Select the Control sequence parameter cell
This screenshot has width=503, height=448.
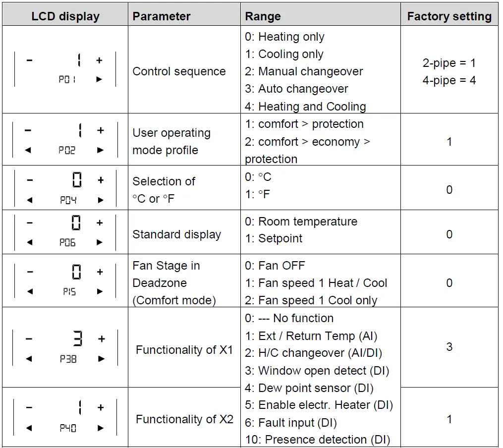point(179,71)
